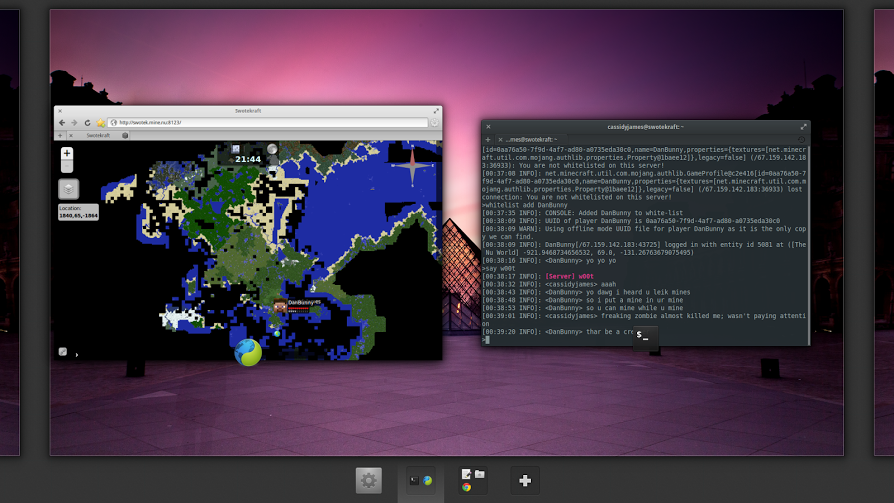Add a new workspace with the plus button
The height and width of the screenshot is (503, 894).
tap(525, 481)
